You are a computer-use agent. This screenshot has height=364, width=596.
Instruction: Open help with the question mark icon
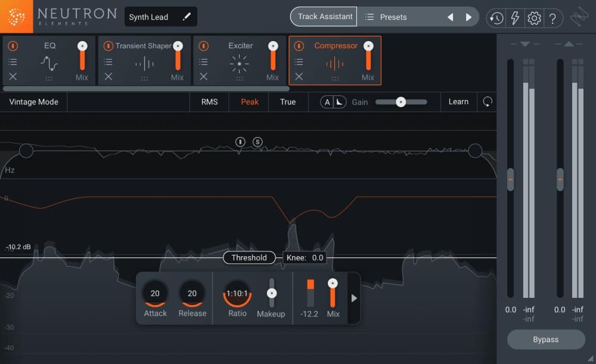pyautogui.click(x=553, y=18)
